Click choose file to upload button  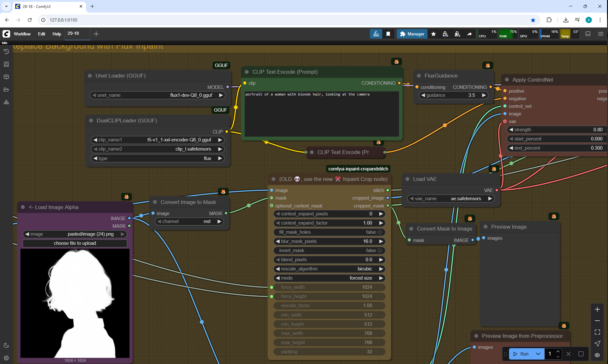click(x=75, y=243)
